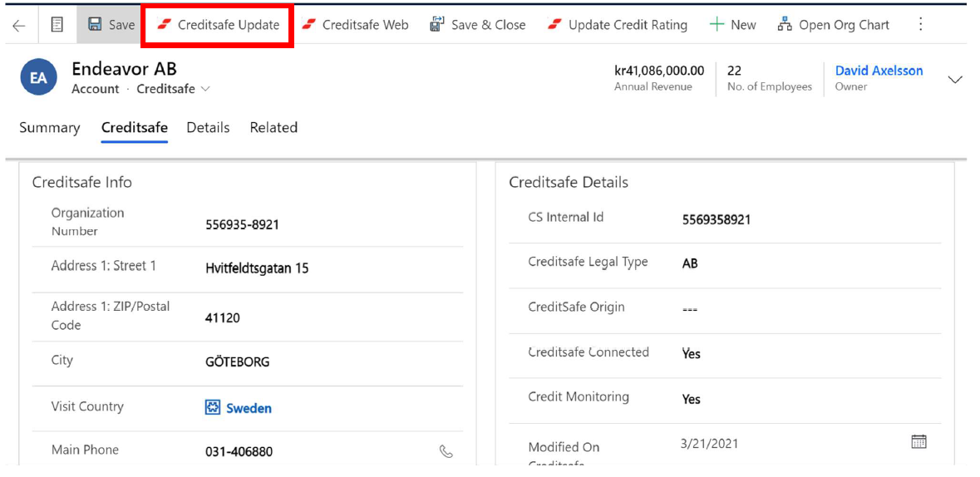Switch to the Summary tab
Image resolution: width=980 pixels, height=477 pixels.
click(x=50, y=128)
